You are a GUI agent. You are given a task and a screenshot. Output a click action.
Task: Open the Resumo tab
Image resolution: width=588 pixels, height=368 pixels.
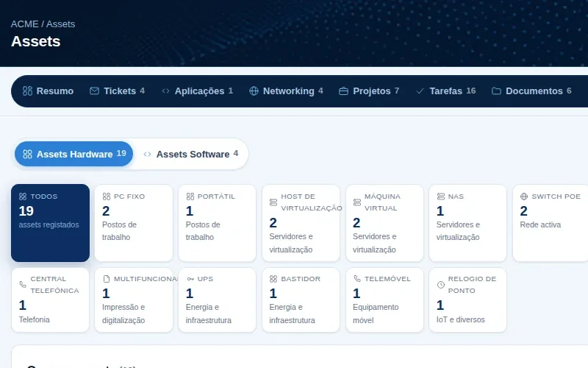pyautogui.click(x=48, y=91)
